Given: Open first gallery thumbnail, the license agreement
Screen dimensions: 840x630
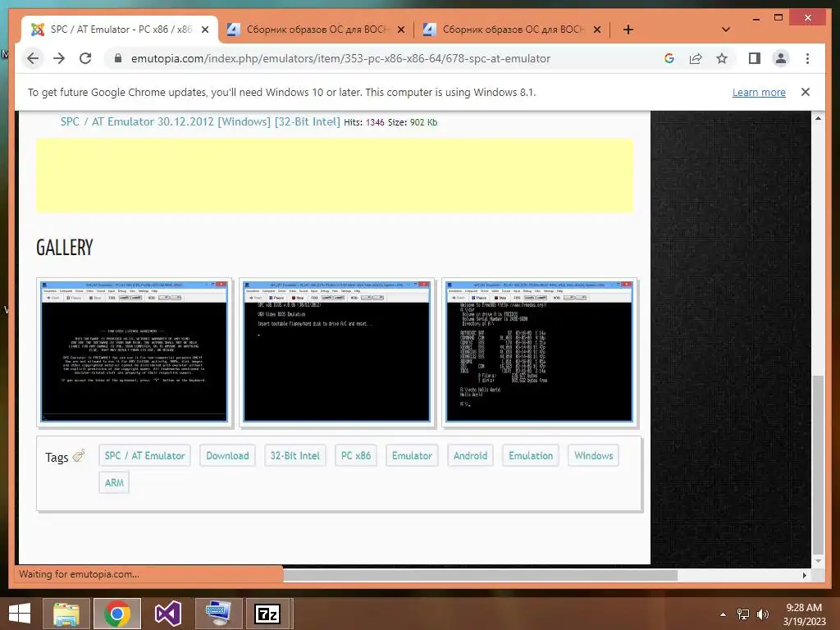Looking at the screenshot, I should tap(134, 352).
